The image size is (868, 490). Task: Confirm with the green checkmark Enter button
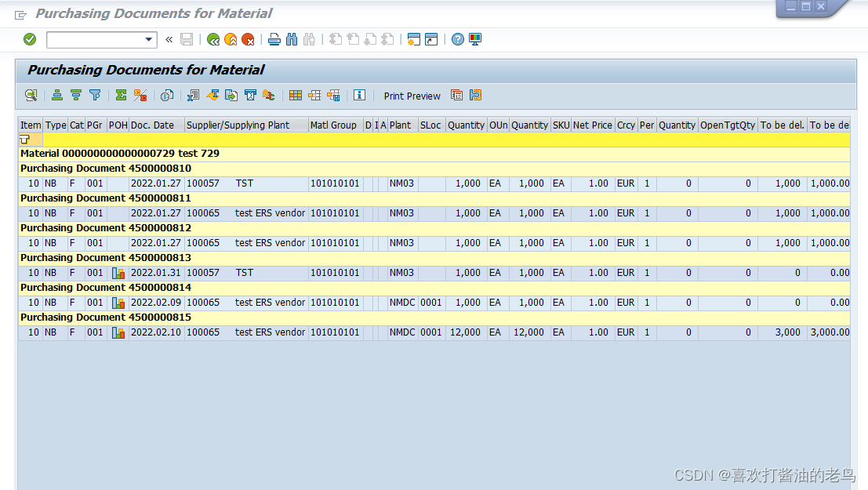[29, 39]
